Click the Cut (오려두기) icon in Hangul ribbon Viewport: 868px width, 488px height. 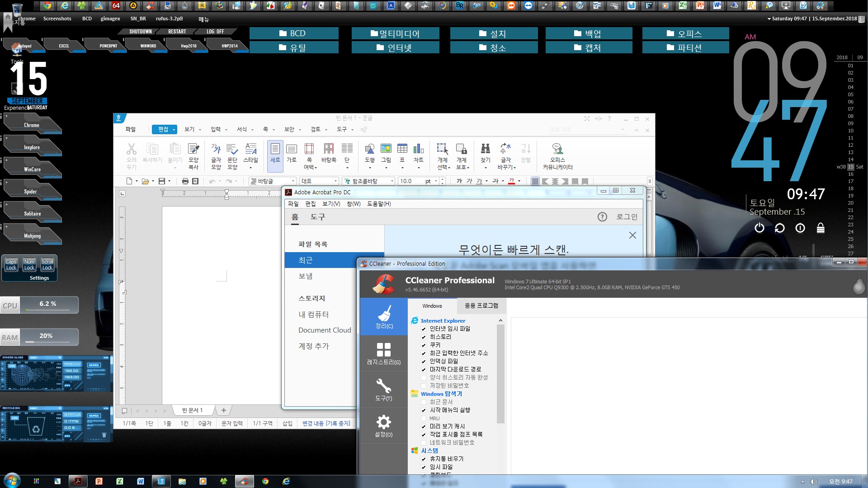[131, 156]
